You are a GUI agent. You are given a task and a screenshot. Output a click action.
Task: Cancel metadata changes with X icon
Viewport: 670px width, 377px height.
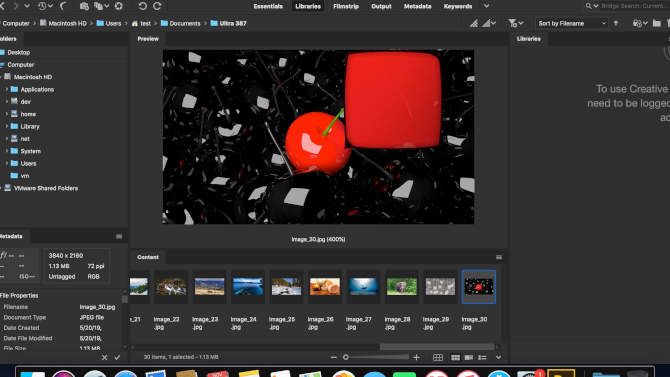105,357
